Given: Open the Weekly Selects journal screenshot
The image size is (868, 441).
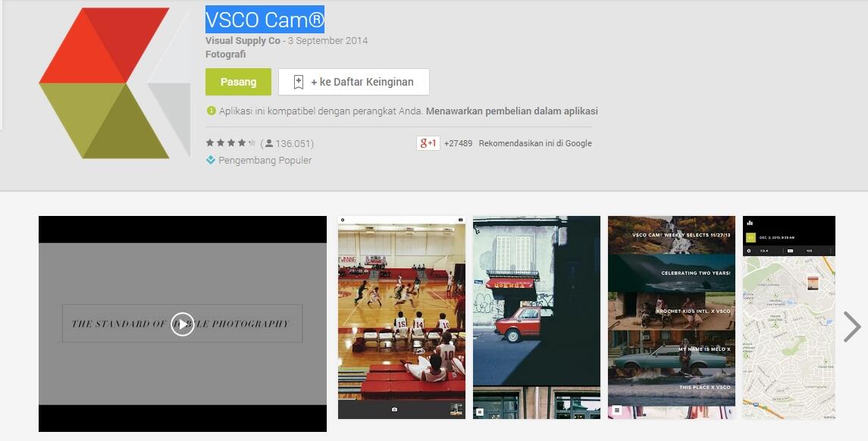Looking at the screenshot, I should (672, 317).
